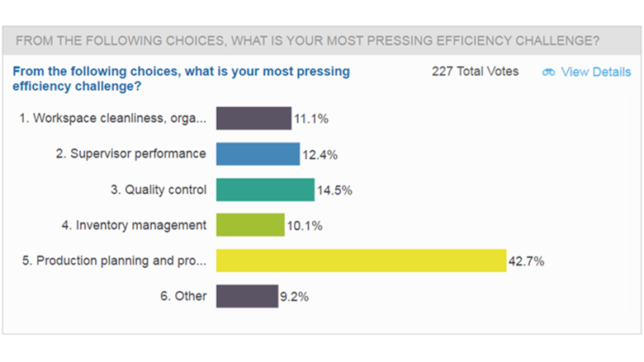Click the green Inventory management bar
Image resolution: width=644 pixels, height=362 pixels.
coord(250,224)
